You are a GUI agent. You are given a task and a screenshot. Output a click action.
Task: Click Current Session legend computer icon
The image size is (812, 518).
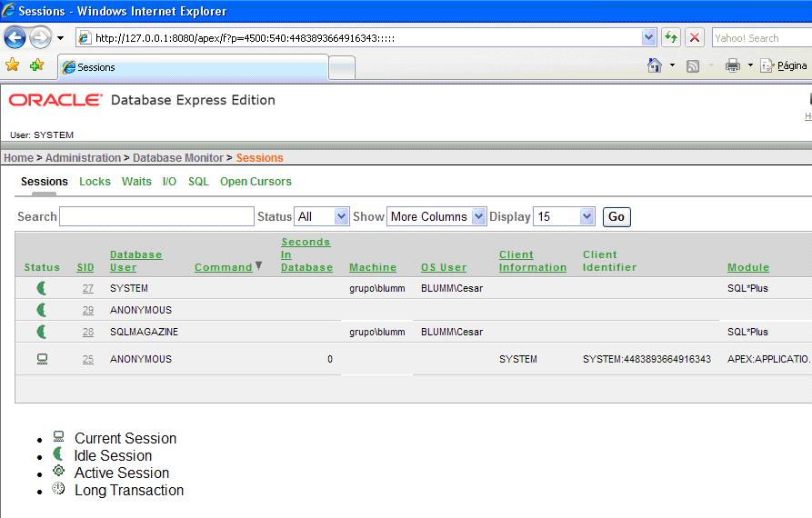59,436
